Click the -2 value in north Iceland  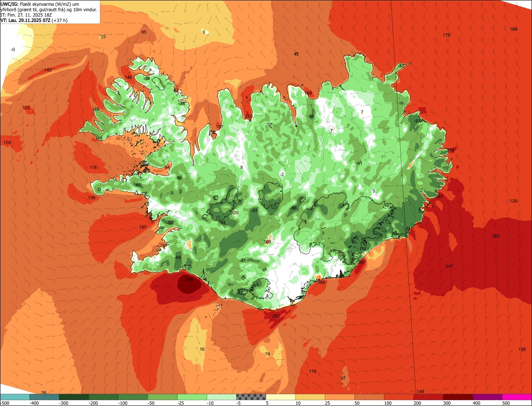[x=282, y=174]
